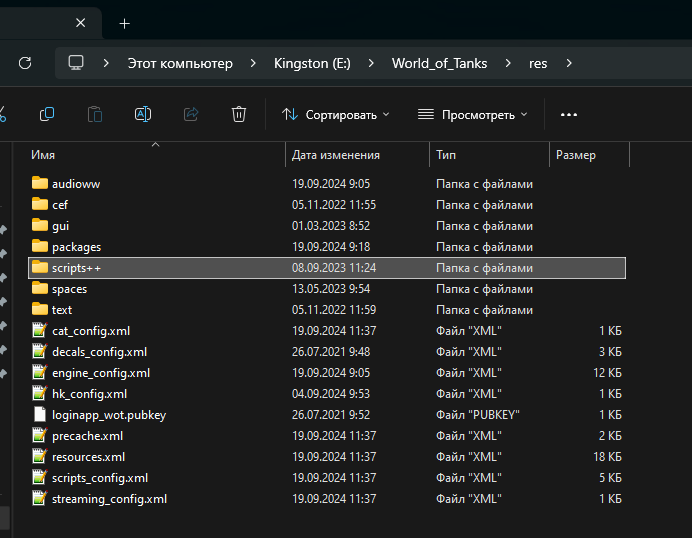This screenshot has width=692, height=538.
Task: Expand the chevron after res in path
Action: point(569,63)
